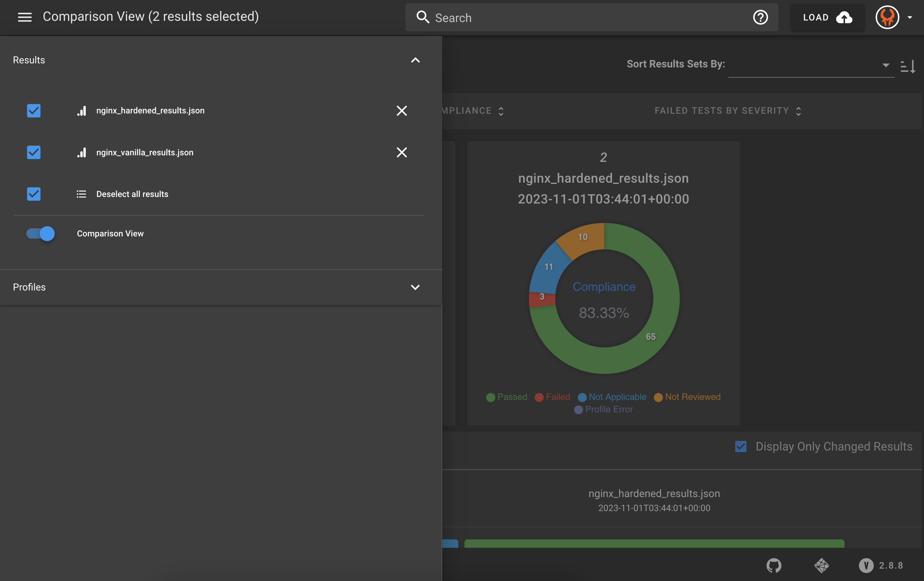
Task: Click the user avatar icon
Action: click(x=887, y=17)
